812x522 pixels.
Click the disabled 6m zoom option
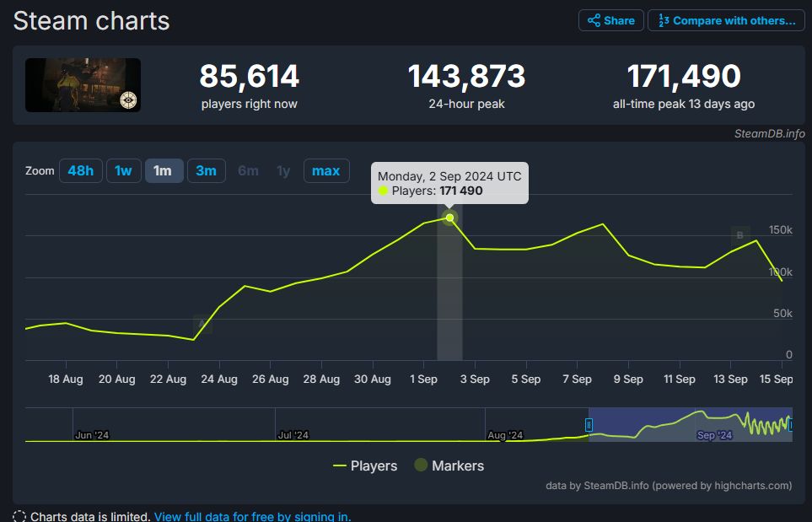pos(248,170)
